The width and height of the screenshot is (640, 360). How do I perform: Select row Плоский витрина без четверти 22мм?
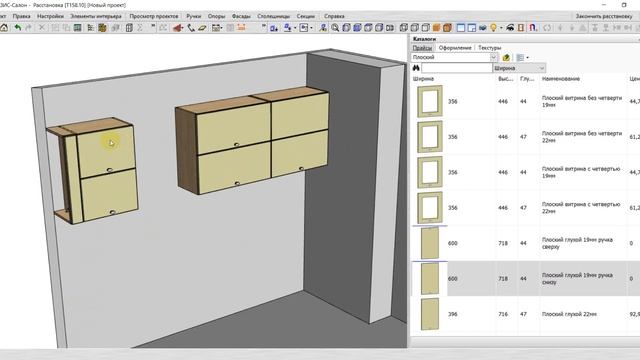525,137
